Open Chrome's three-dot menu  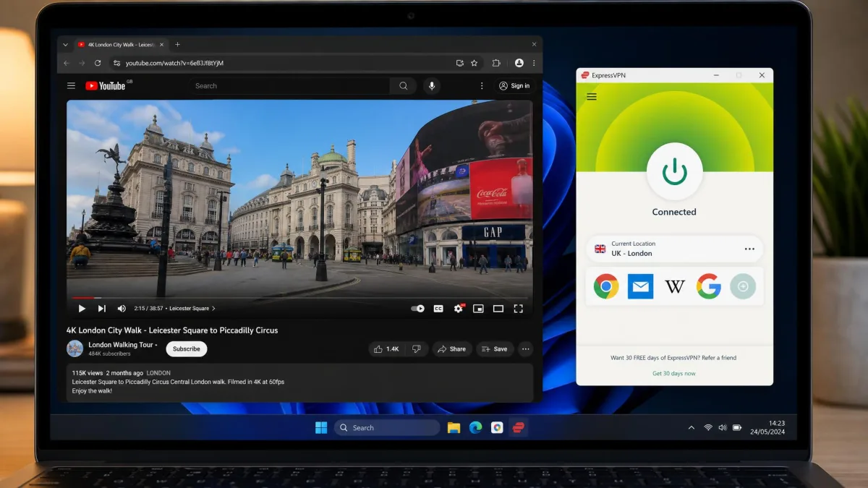tap(534, 63)
